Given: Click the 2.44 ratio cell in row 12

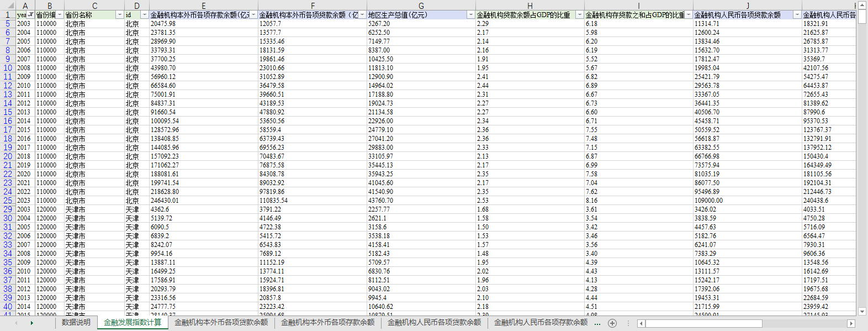Looking at the screenshot, I should 530,86.
